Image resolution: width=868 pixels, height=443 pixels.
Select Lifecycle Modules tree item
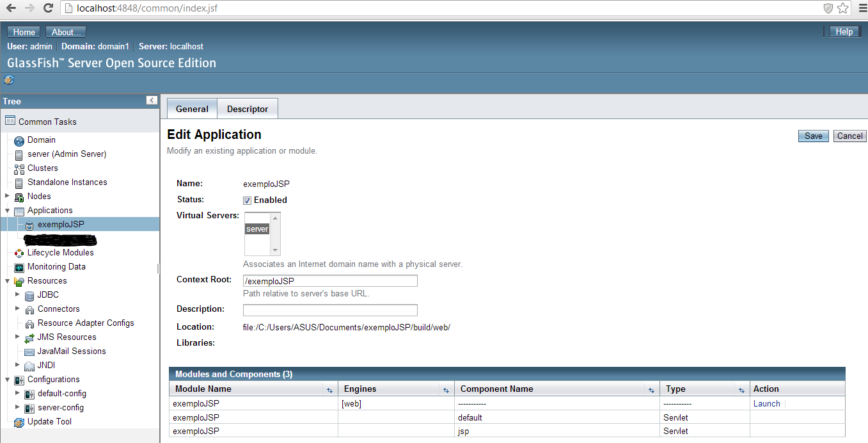point(61,253)
